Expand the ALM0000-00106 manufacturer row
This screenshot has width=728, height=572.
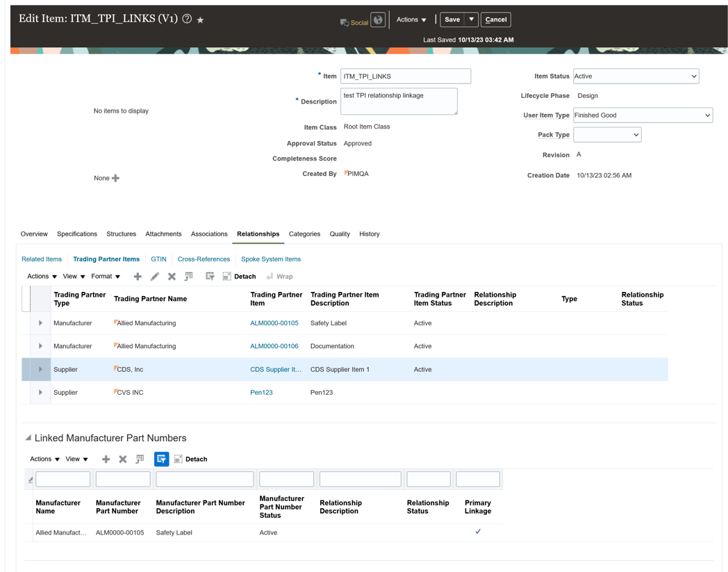pos(40,346)
